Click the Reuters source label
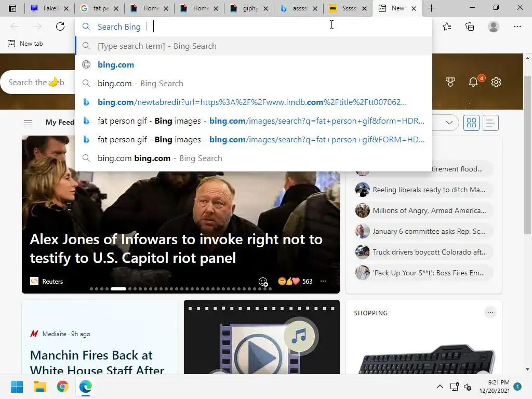532x399 pixels. tap(52, 281)
